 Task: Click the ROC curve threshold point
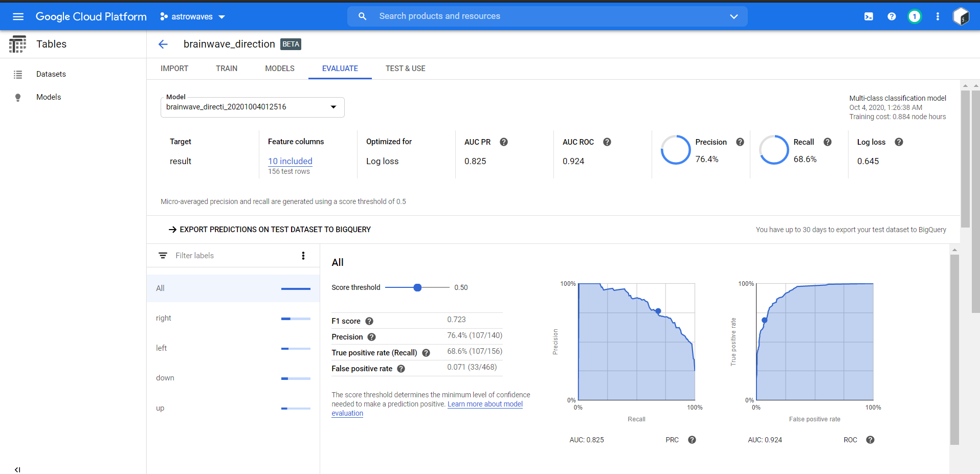pyautogui.click(x=765, y=320)
